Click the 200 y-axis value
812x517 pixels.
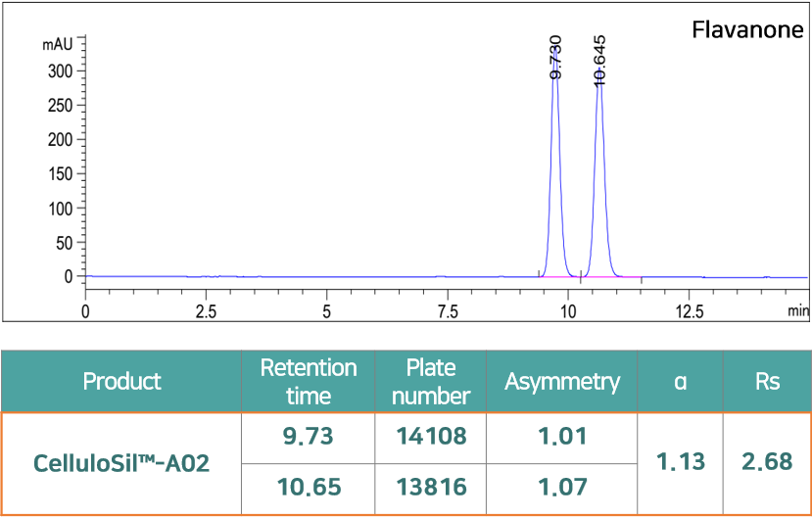click(61, 139)
